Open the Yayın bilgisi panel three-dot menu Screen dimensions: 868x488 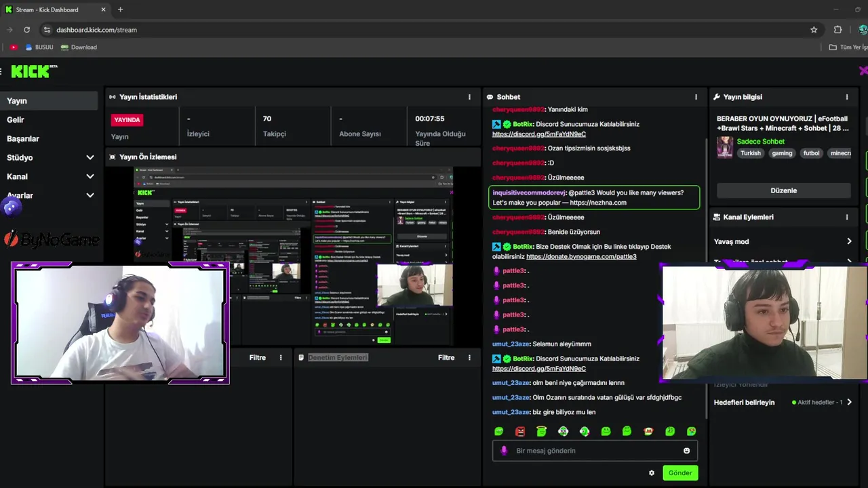tap(847, 97)
